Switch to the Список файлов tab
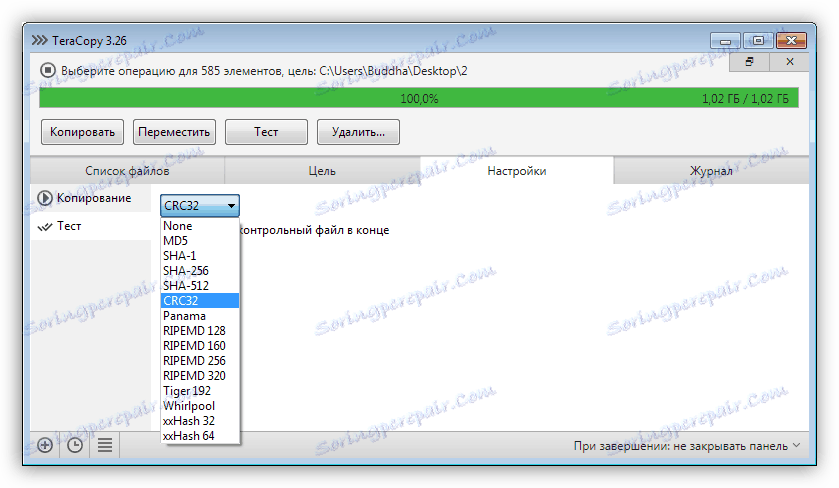Image resolution: width=839 pixels, height=488 pixels. tap(127, 171)
